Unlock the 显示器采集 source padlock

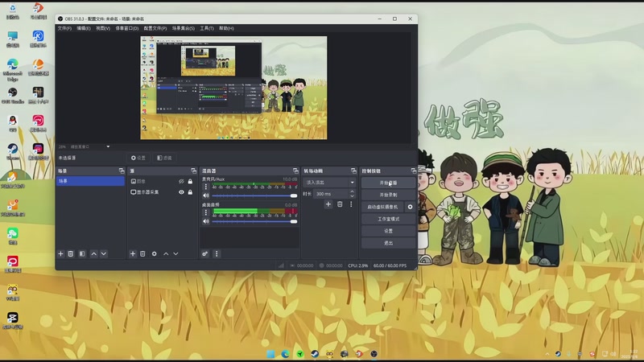[x=190, y=192]
